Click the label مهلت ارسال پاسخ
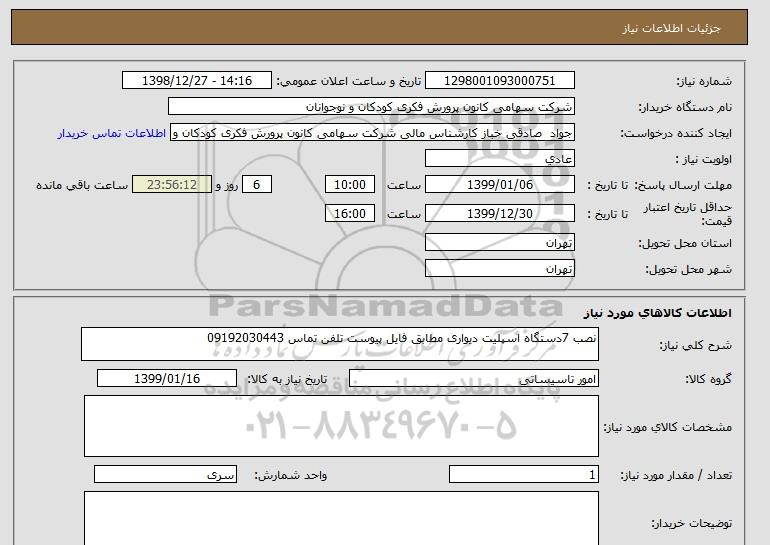The image size is (770, 545). (x=683, y=185)
